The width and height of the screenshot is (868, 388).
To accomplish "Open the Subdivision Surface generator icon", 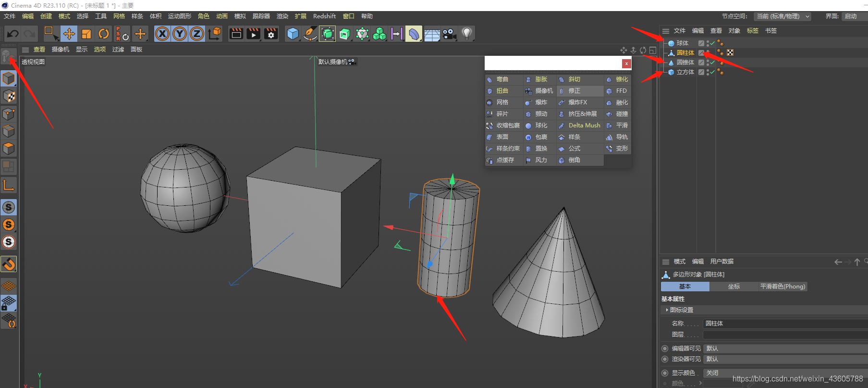I will [328, 34].
